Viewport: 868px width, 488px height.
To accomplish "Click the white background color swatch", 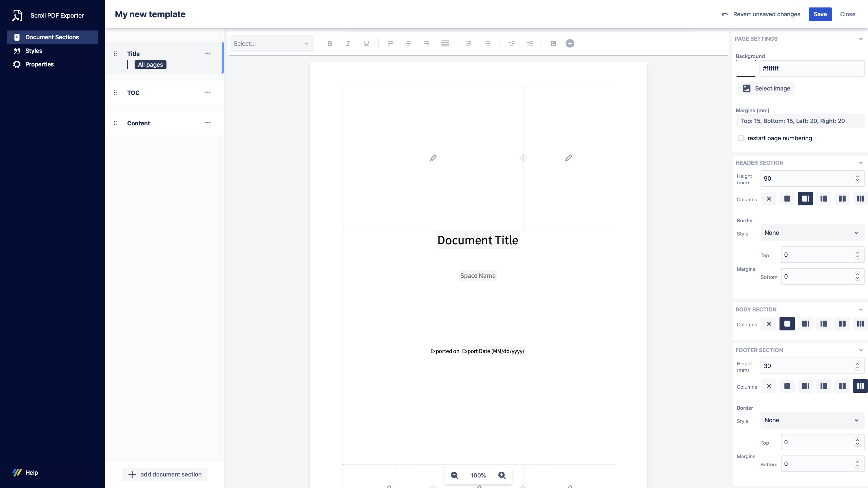I will tap(746, 68).
